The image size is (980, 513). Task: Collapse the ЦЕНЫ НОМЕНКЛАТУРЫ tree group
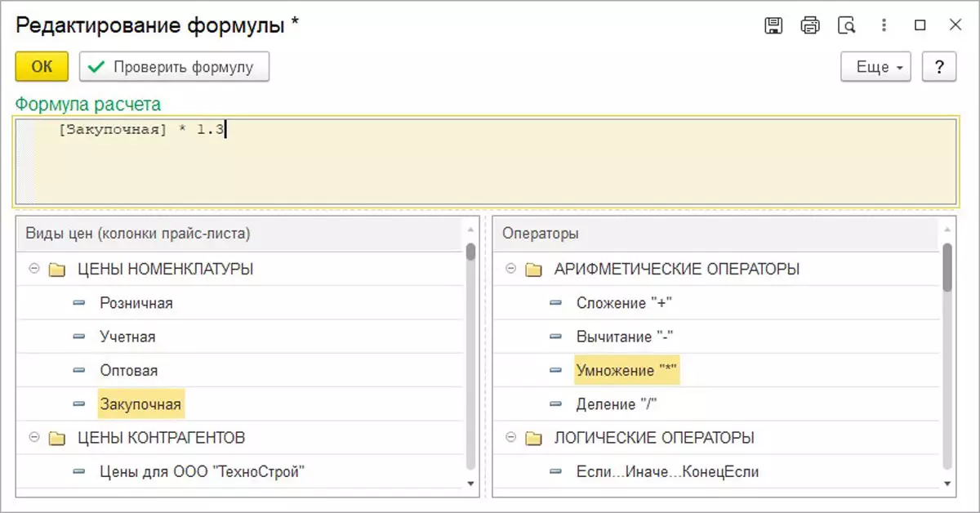pyautogui.click(x=34, y=269)
